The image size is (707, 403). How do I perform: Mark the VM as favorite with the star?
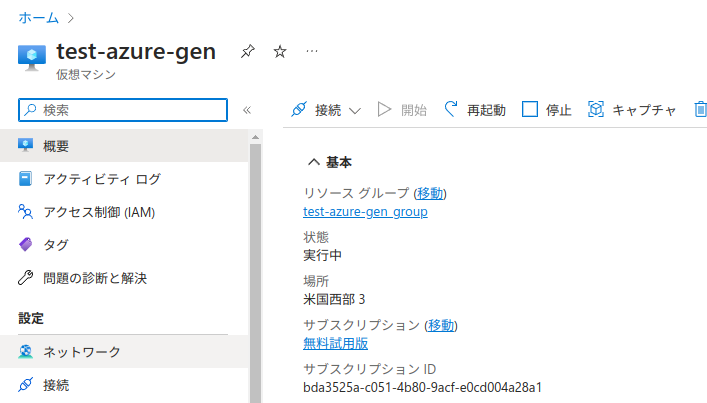(280, 51)
